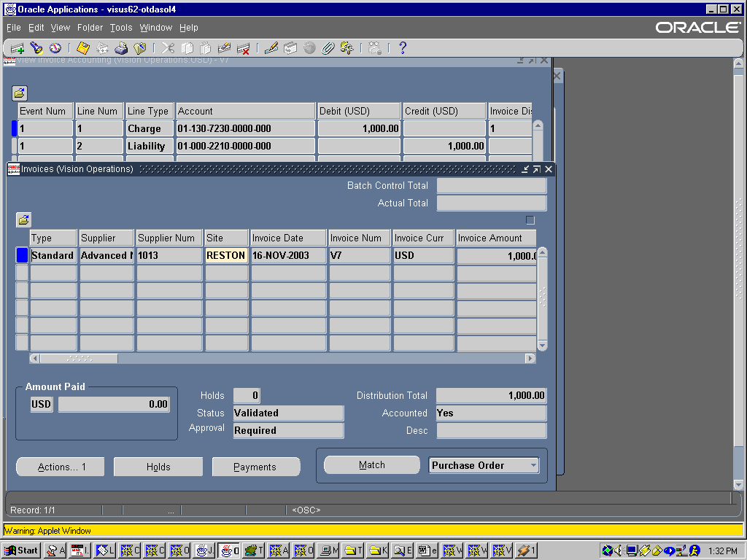Click the Match button
This screenshot has height=560, width=747.
click(372, 464)
